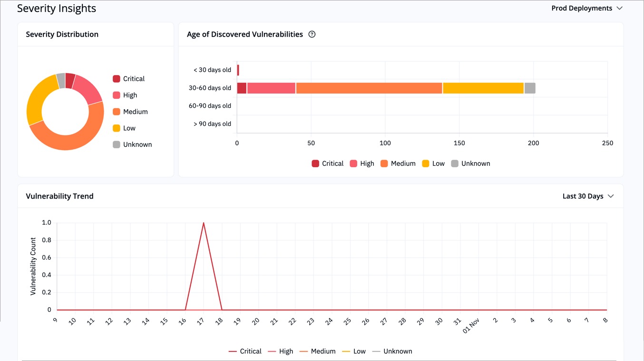Expand the chevron beside Prod Deployments
This screenshot has width=644, height=361.
(620, 8)
